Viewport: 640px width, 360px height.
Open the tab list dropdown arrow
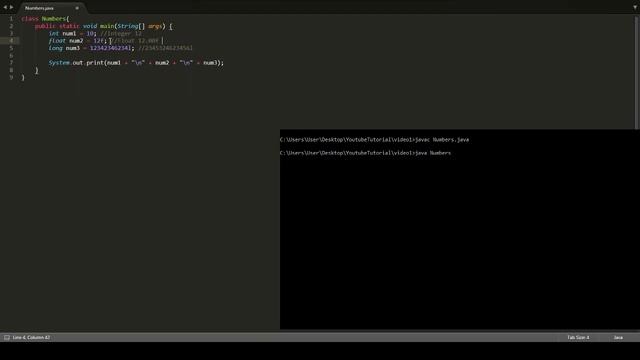coord(635,7)
